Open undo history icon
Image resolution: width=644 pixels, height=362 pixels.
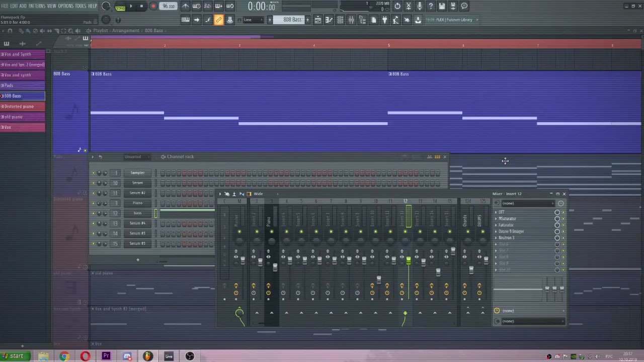point(397,6)
